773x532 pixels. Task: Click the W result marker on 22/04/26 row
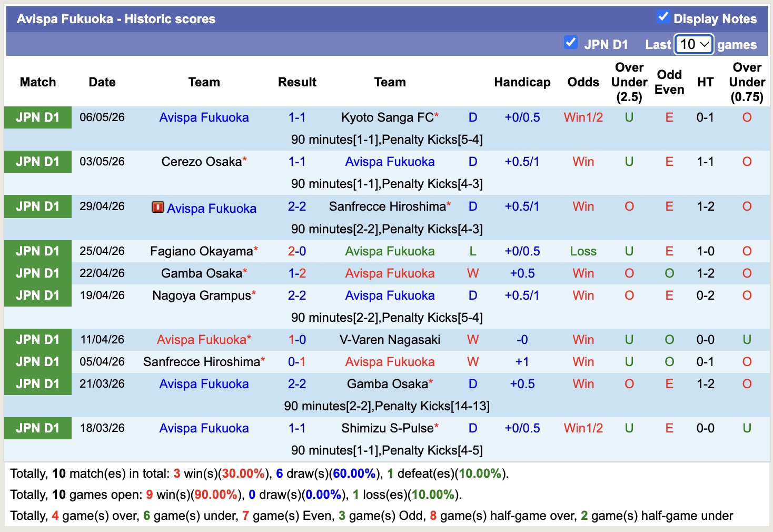click(x=473, y=273)
